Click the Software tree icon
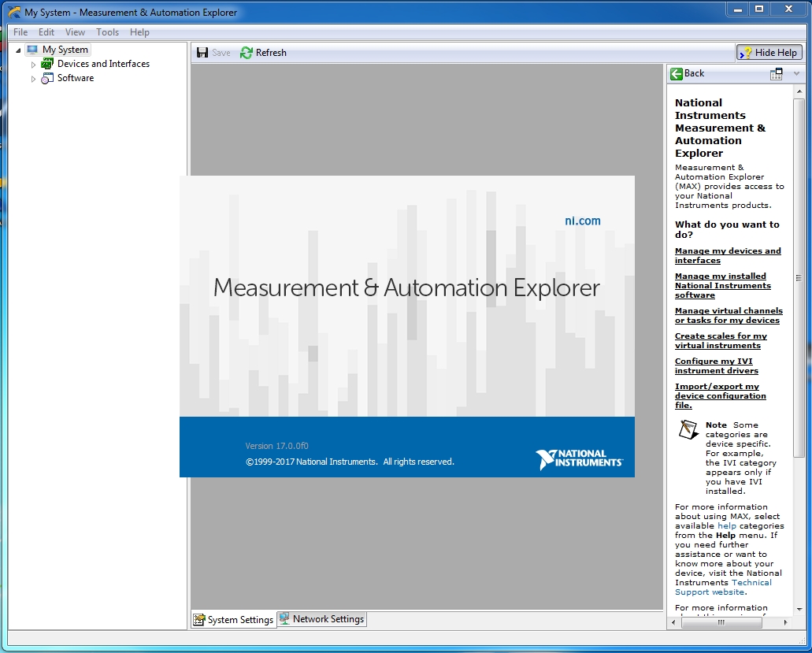 pos(47,78)
